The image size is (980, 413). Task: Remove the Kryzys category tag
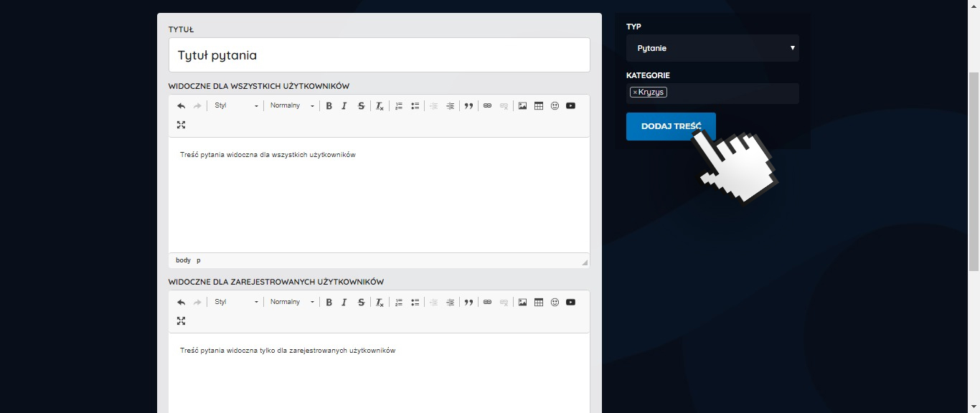(x=635, y=92)
